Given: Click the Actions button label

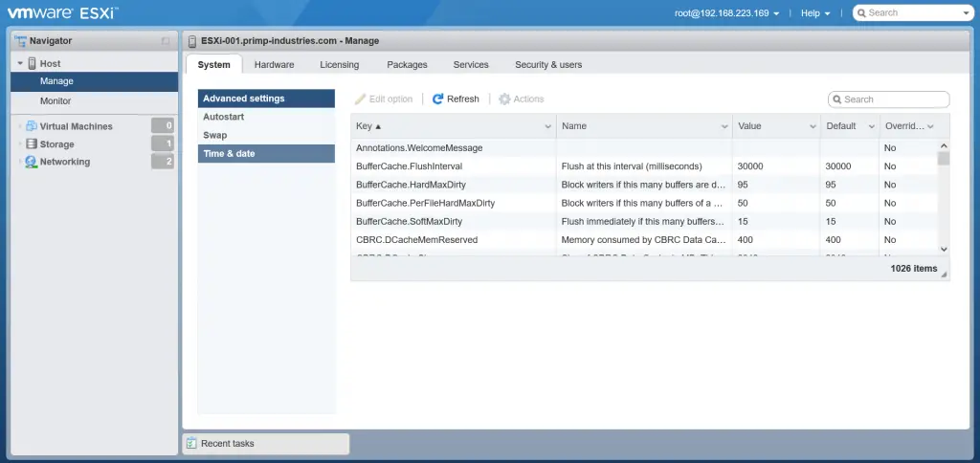Looking at the screenshot, I should click(528, 99).
